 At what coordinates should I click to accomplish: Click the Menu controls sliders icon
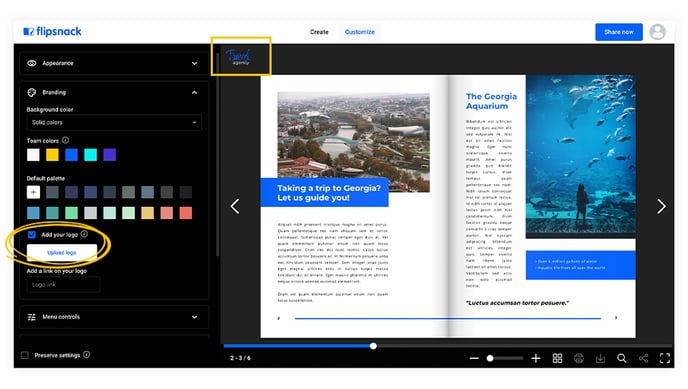tap(32, 317)
